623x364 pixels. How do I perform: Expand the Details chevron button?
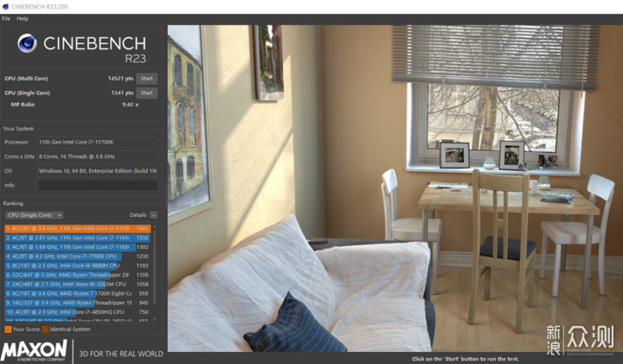154,214
